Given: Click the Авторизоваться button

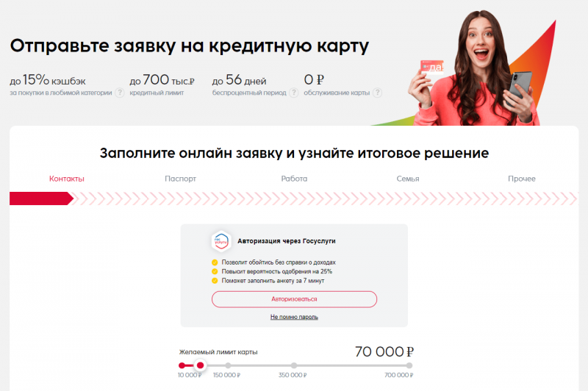Looking at the screenshot, I should [x=294, y=299].
